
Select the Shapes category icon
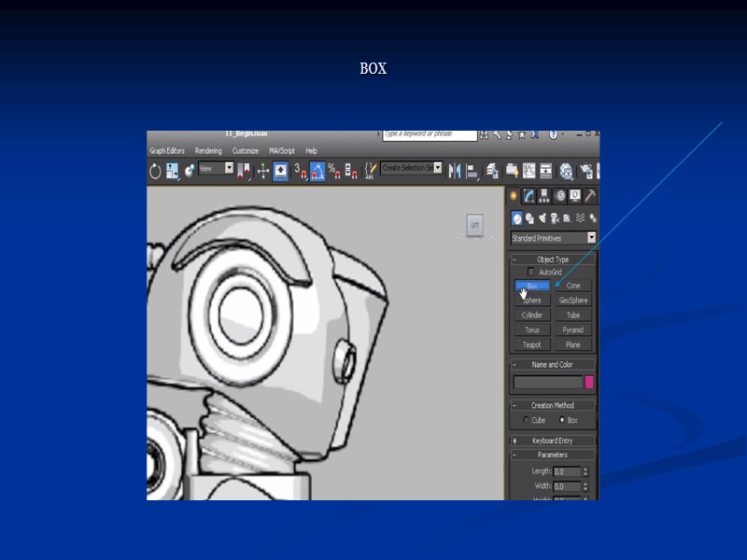click(529, 218)
